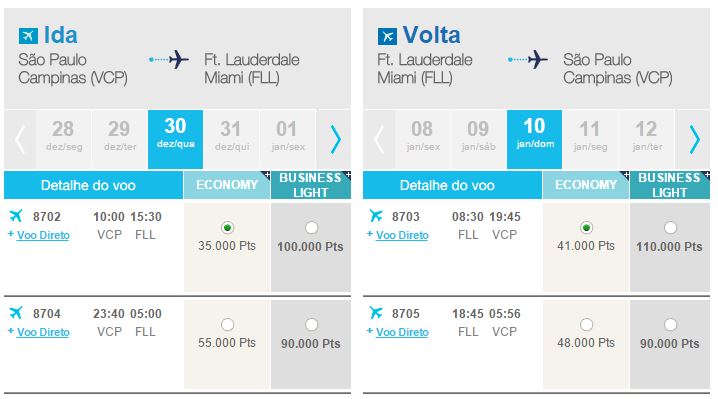
Task: Choose 48.000 Pts economy fare for 8705
Action: tap(586, 325)
